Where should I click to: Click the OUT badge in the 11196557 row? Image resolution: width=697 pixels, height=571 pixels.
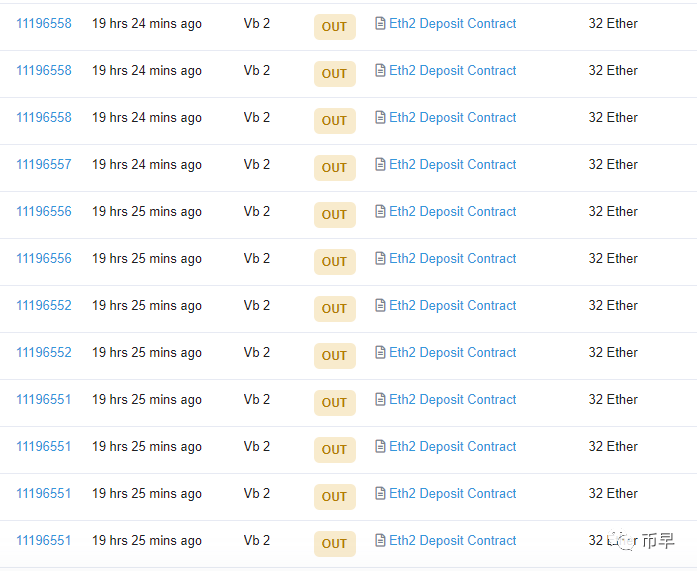coord(334,167)
